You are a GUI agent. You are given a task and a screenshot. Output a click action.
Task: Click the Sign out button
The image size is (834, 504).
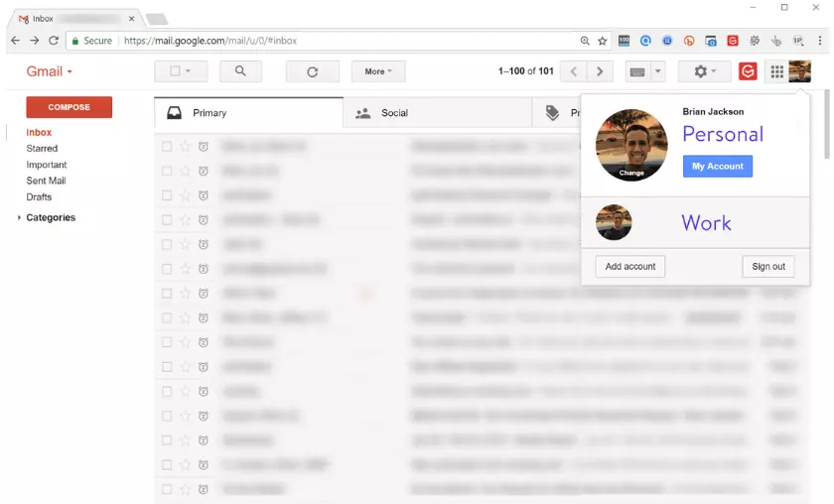tap(768, 266)
